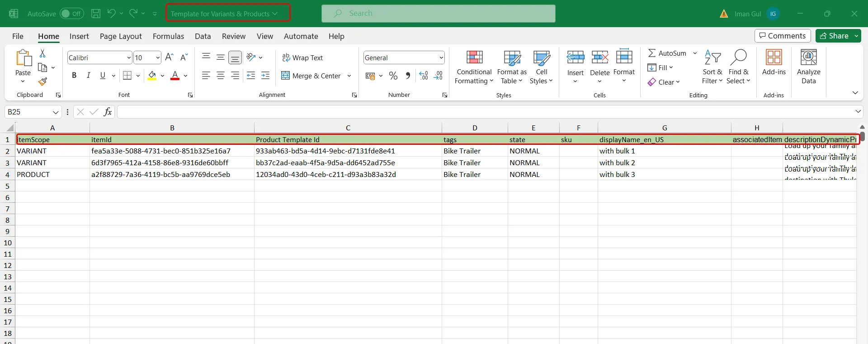Apply the yellow fill color
The width and height of the screenshot is (868, 344).
point(152,76)
